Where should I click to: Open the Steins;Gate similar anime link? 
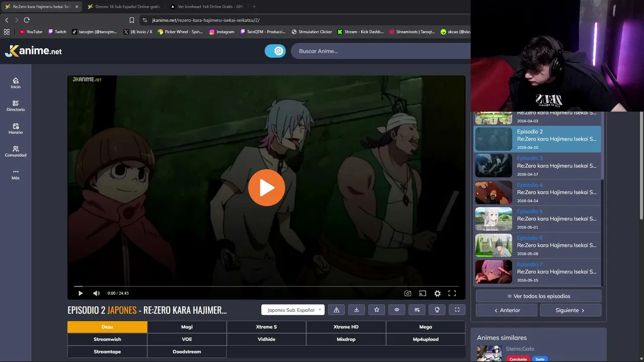coord(520,349)
